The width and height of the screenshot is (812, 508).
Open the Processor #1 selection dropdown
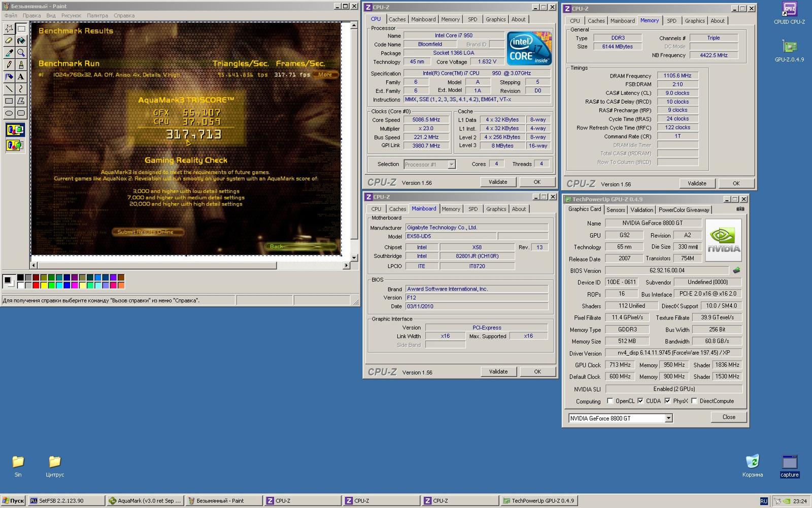pyautogui.click(x=451, y=164)
